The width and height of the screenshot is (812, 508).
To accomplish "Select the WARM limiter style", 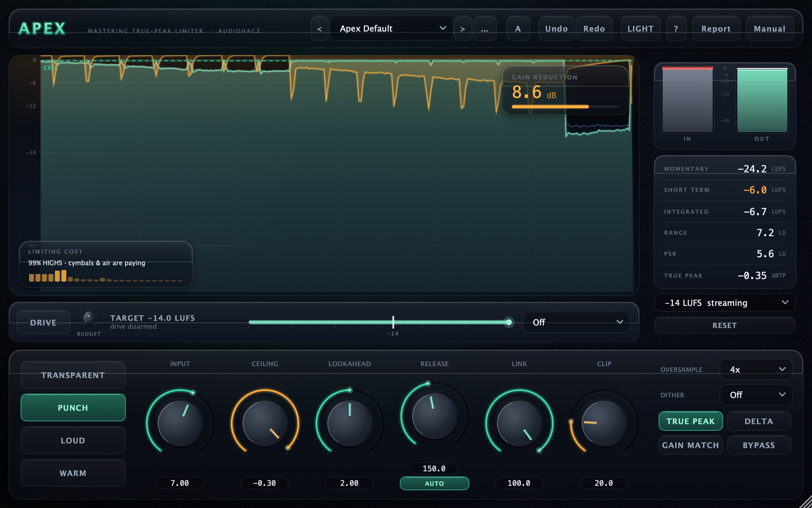I will 73,473.
